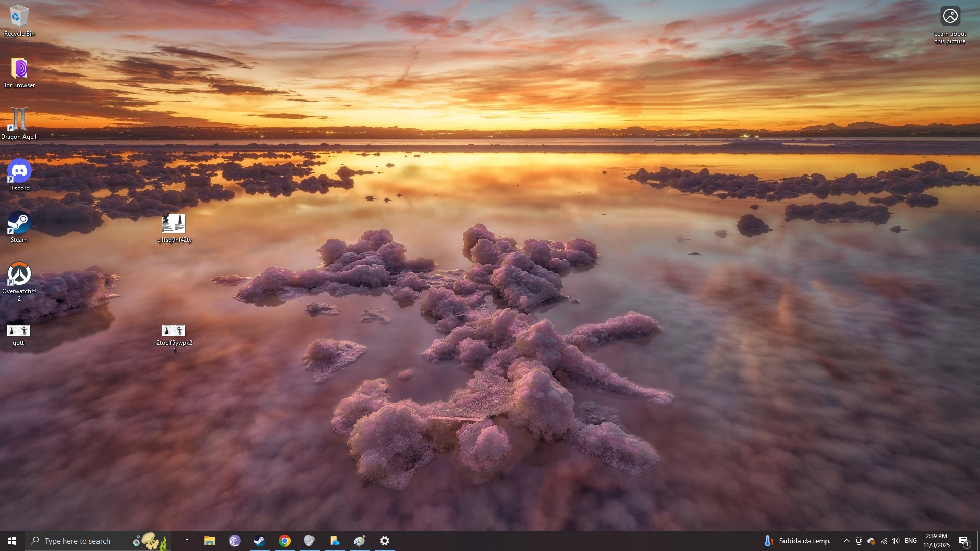Click the Chrome taskbar icon
The width and height of the screenshot is (980, 551).
click(x=285, y=541)
